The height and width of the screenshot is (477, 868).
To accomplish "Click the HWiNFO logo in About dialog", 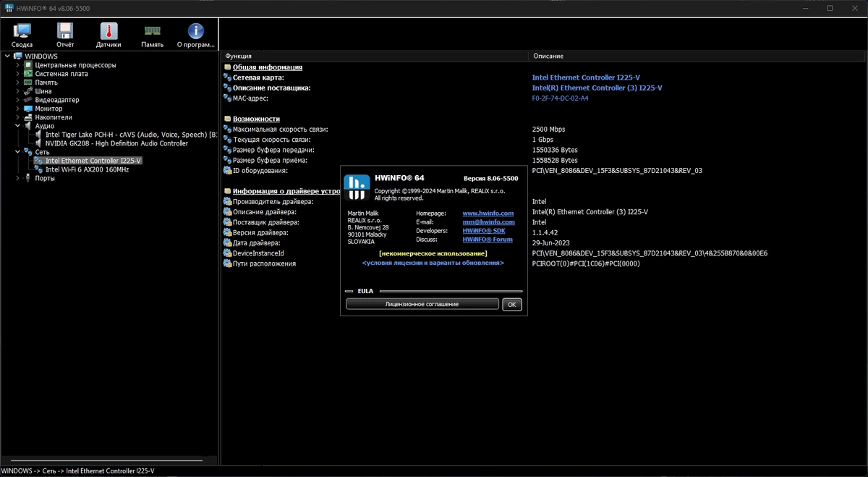I will tap(357, 187).
